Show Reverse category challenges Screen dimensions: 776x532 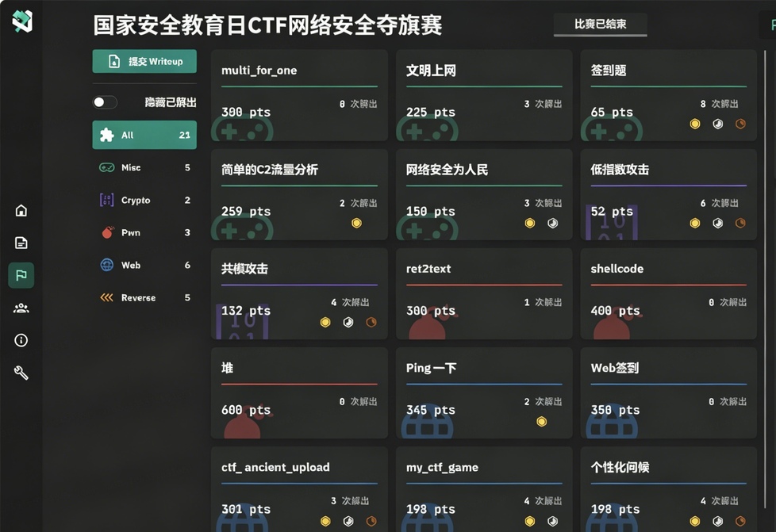144,297
